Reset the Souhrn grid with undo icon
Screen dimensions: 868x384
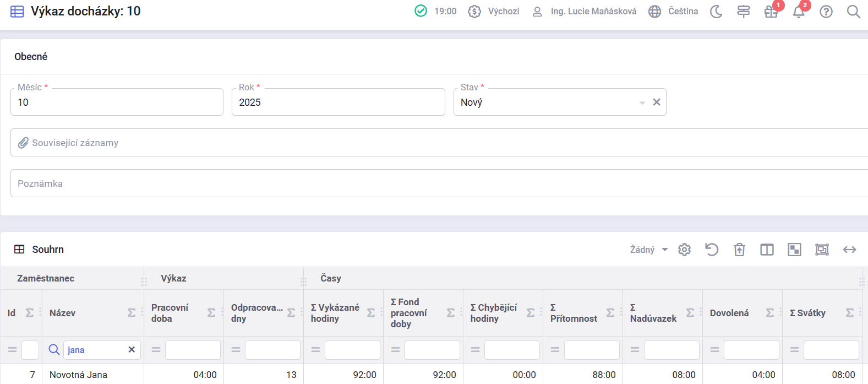tap(712, 250)
